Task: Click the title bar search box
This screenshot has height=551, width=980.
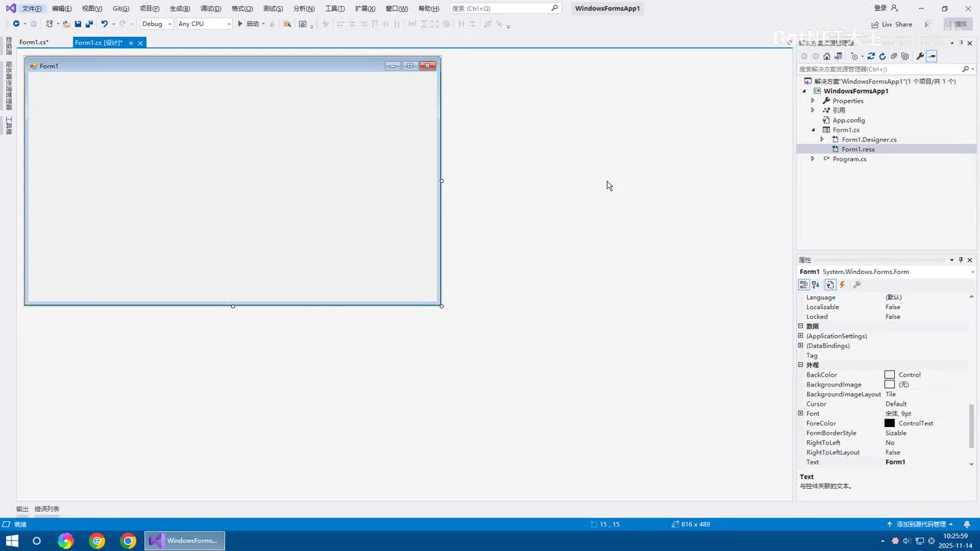Action: tap(505, 8)
